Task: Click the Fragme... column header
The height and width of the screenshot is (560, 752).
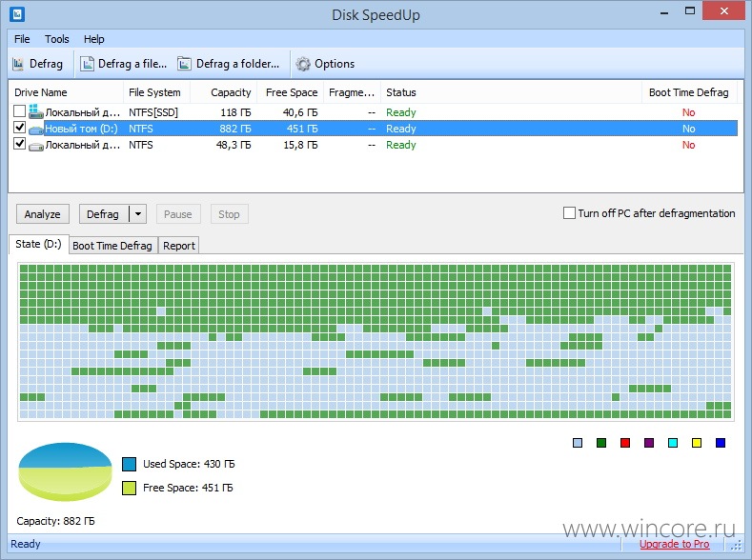Action: coord(352,92)
